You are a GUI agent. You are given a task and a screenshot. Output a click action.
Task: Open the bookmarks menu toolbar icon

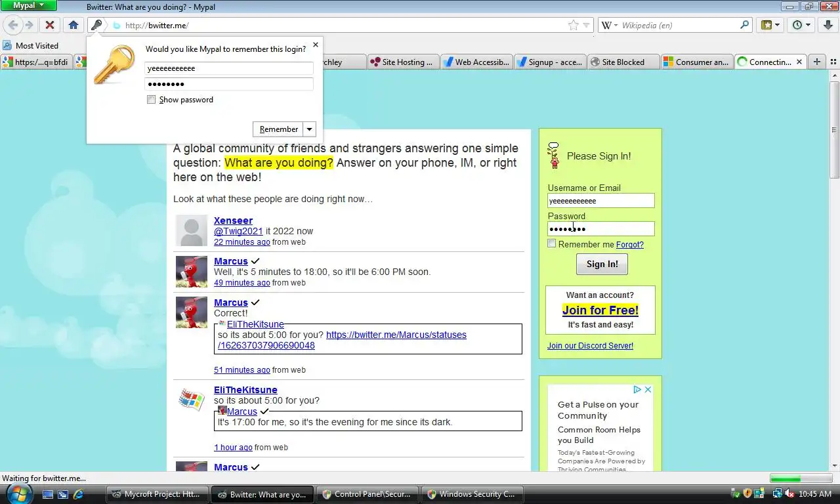(770, 25)
